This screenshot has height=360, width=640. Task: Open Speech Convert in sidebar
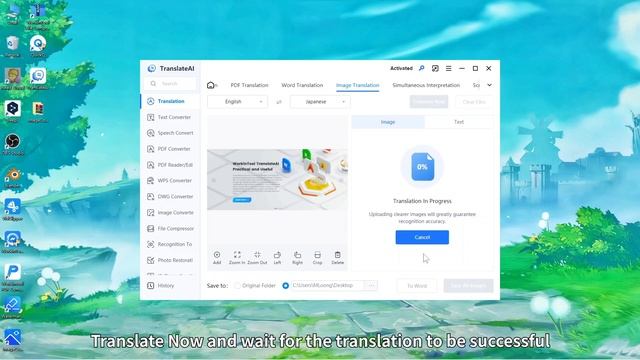[x=170, y=133]
